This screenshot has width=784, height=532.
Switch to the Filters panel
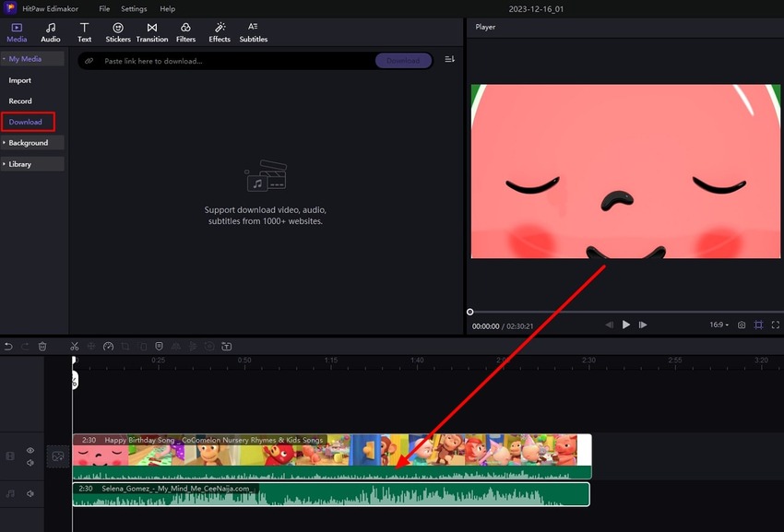click(185, 32)
